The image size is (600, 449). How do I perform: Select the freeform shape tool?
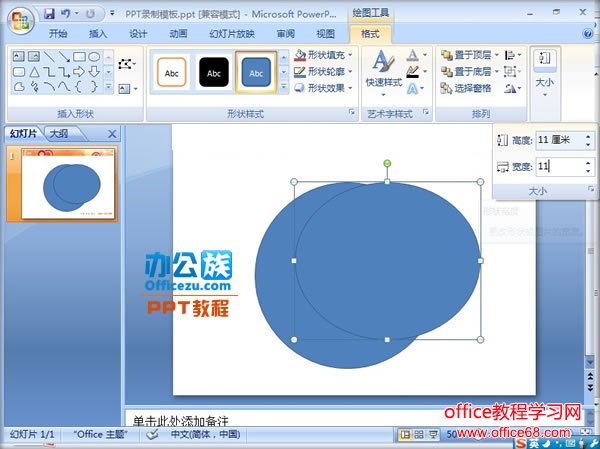(19, 87)
